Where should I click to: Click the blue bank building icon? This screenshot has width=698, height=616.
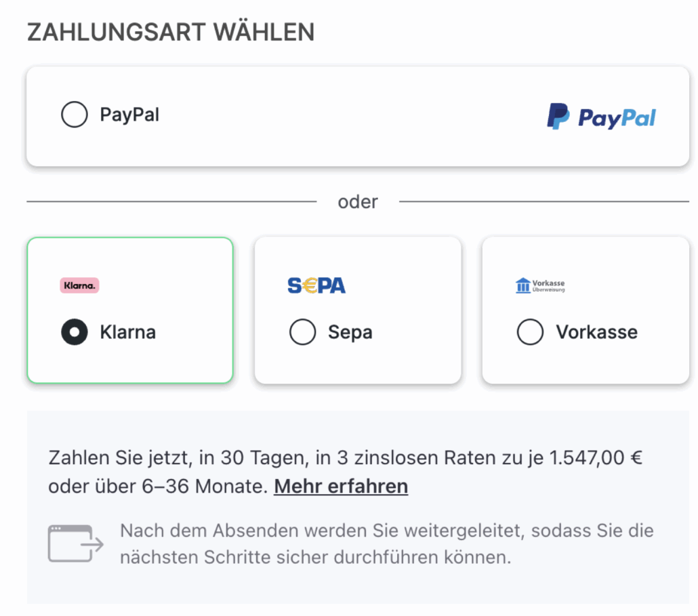click(522, 285)
